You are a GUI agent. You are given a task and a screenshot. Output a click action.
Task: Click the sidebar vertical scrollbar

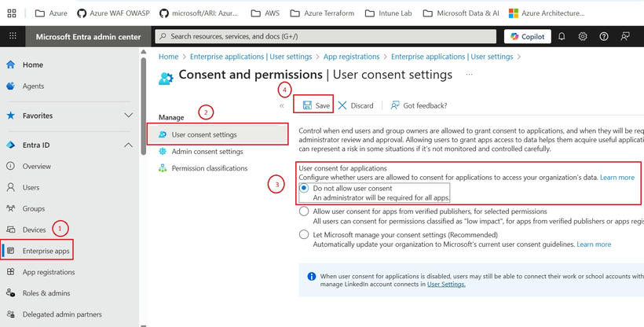point(144,106)
